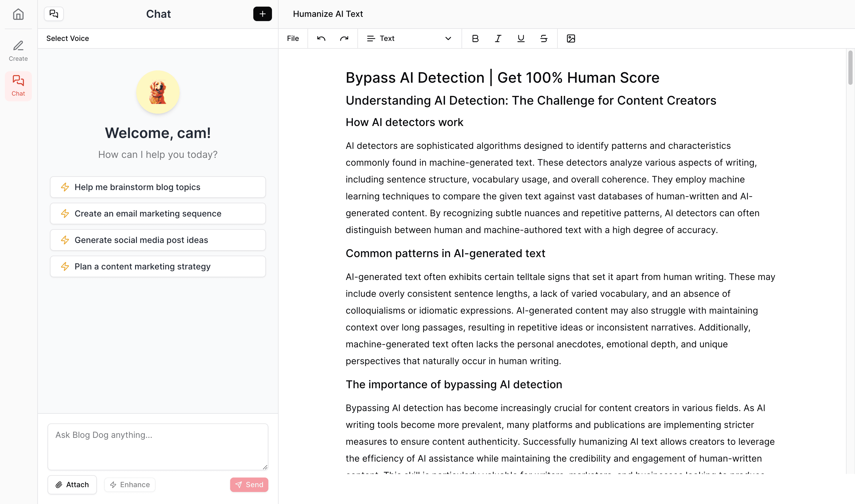Image resolution: width=855 pixels, height=504 pixels.
Task: Toggle italic formatting
Action: [498, 38]
